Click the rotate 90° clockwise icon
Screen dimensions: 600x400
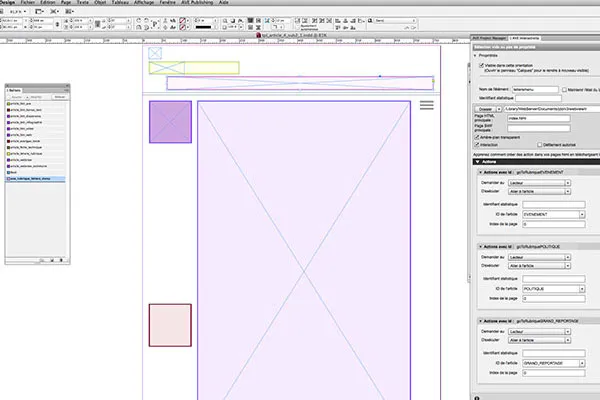click(139, 21)
